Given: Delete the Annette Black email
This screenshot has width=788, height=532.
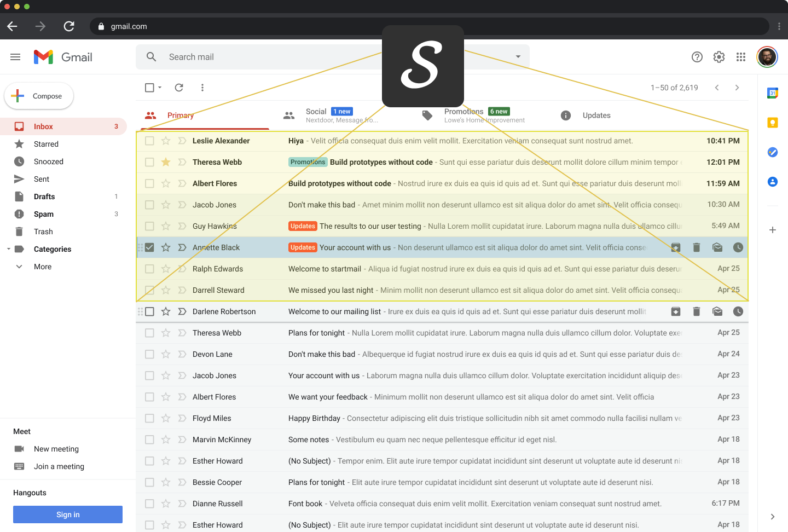Looking at the screenshot, I should point(697,247).
